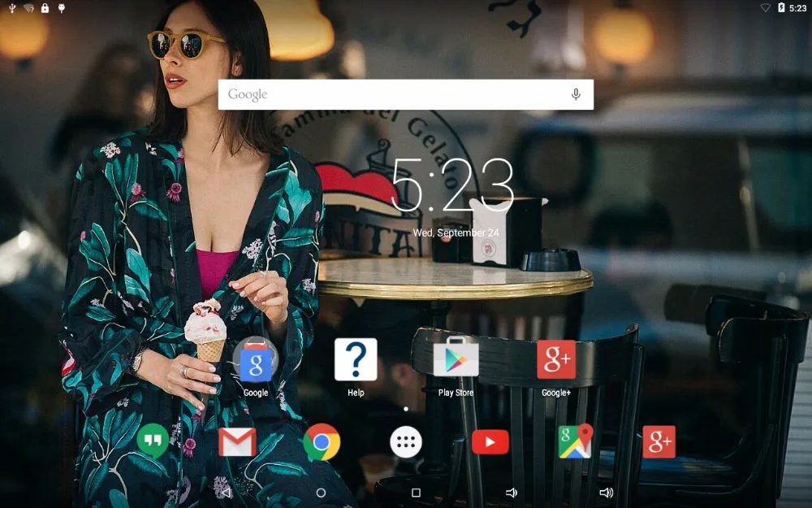
Task: Open the Google+ app labeled Google+
Action: (x=556, y=360)
